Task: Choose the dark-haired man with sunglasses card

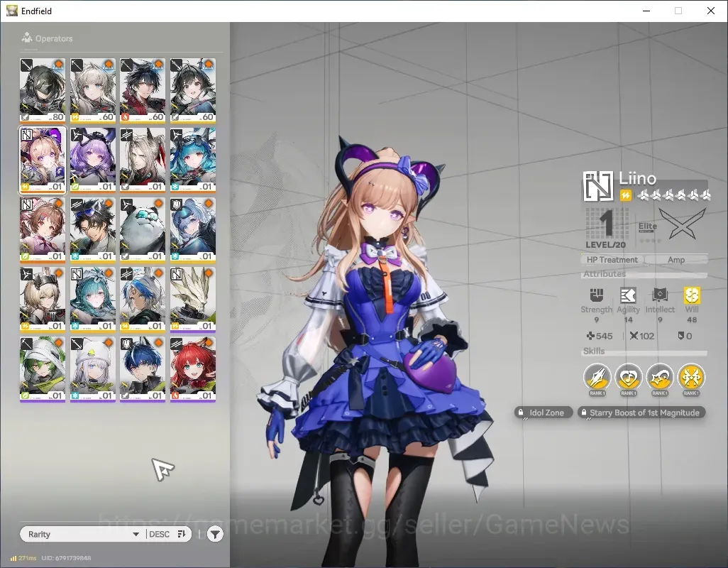Action: pos(92,229)
